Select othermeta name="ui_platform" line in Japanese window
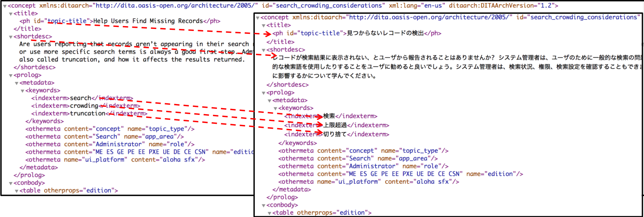The image size is (644, 217). point(369,182)
